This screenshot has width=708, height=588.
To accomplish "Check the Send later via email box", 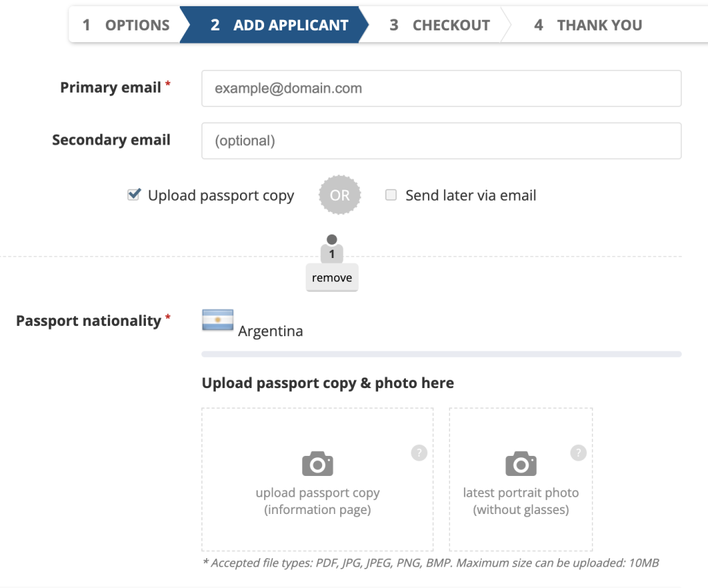I will click(391, 194).
